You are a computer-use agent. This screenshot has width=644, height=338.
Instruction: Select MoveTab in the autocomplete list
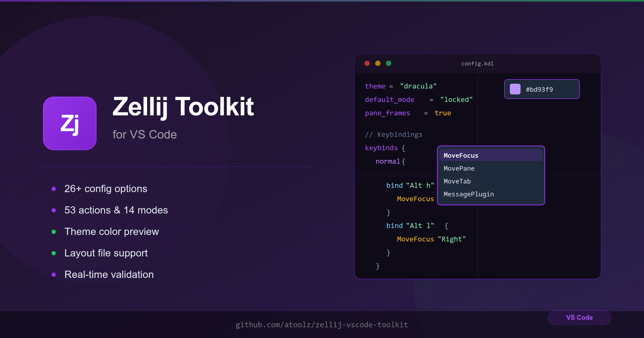(457, 181)
